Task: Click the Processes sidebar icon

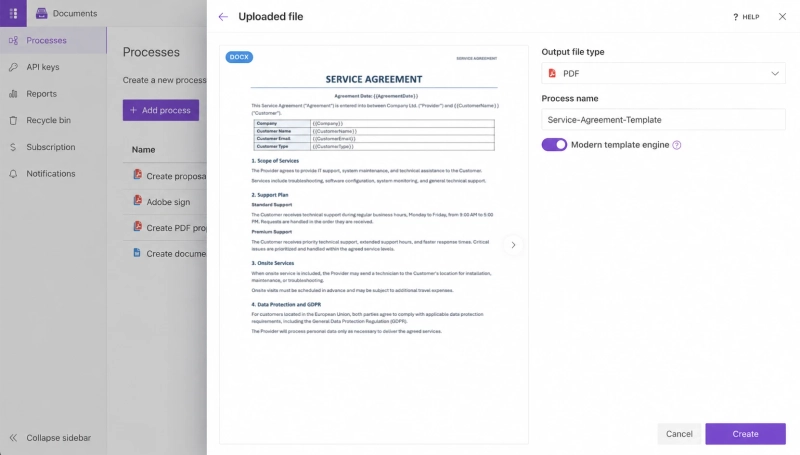Action: [13, 40]
